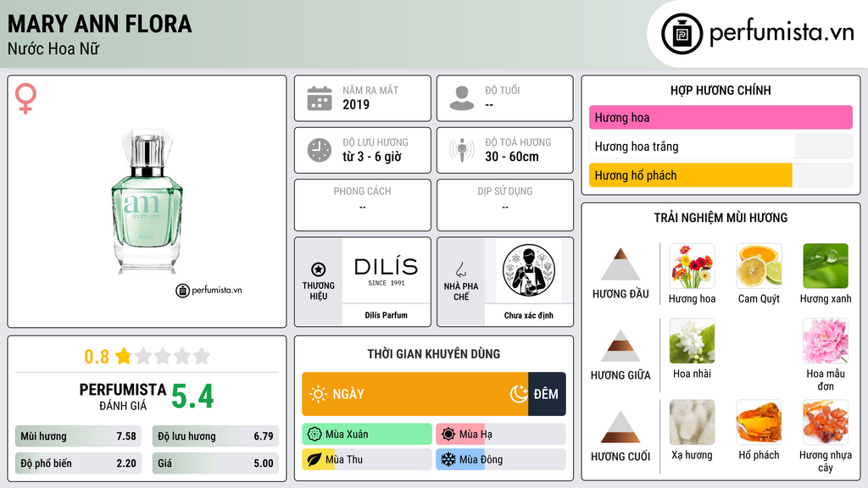
Task: Click the Hợp hương chính heading
Action: 721,90
